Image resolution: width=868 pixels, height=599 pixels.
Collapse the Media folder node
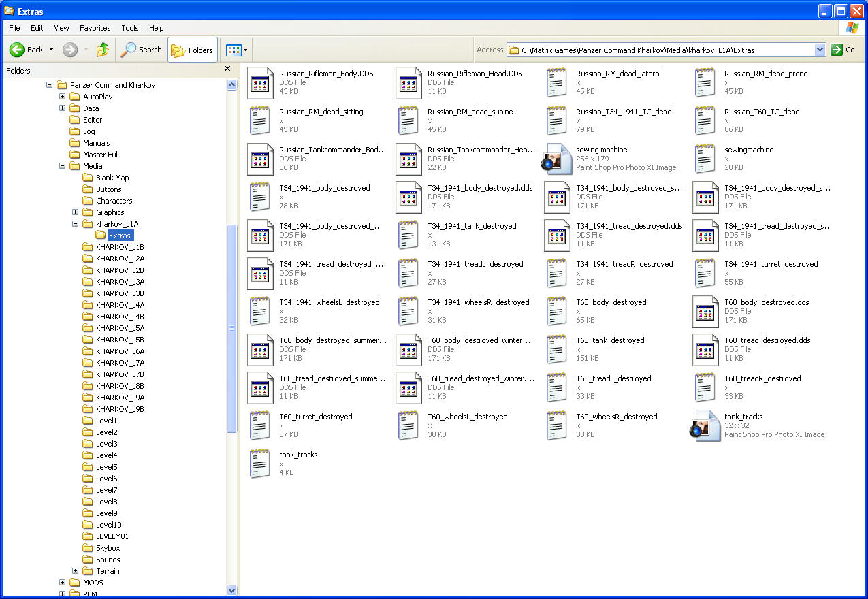tap(62, 166)
